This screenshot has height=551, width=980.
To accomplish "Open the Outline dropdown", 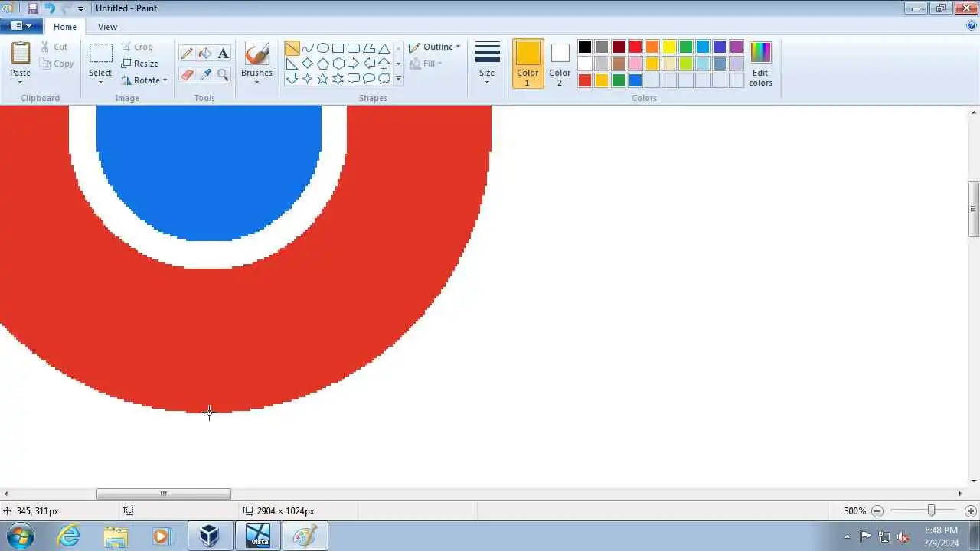I will pos(435,47).
